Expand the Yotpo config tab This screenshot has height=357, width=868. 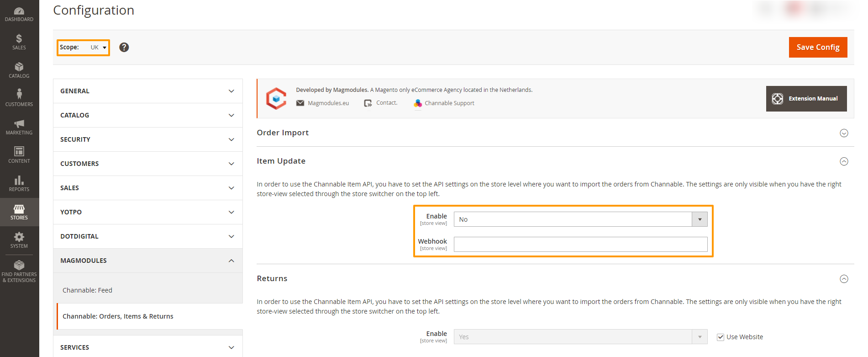tap(148, 212)
